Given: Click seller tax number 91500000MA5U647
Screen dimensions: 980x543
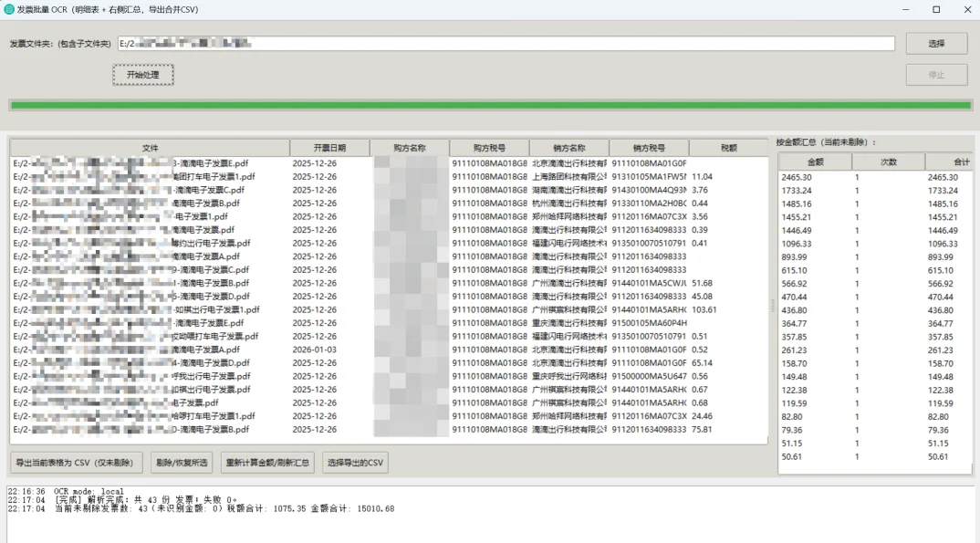Looking at the screenshot, I should pos(649,376).
